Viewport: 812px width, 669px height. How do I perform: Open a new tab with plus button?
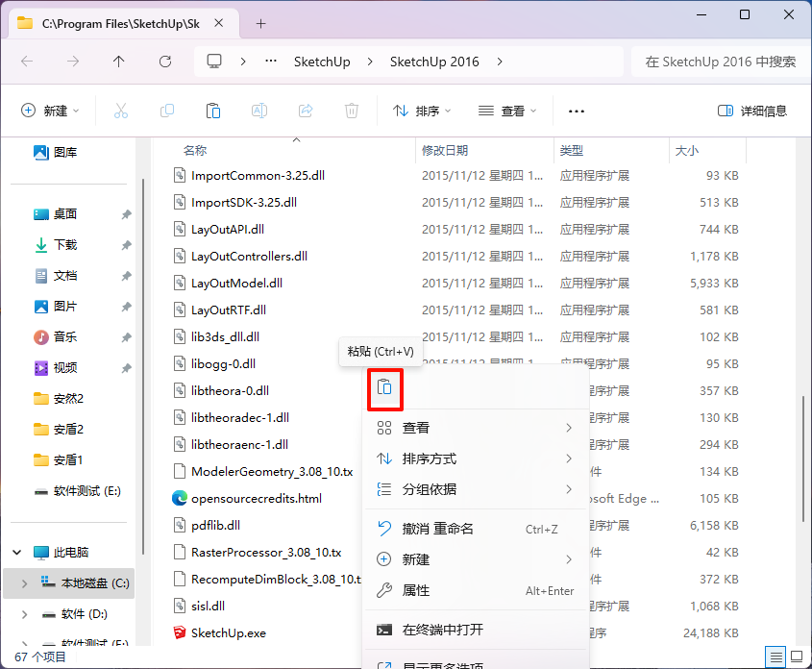click(x=261, y=23)
